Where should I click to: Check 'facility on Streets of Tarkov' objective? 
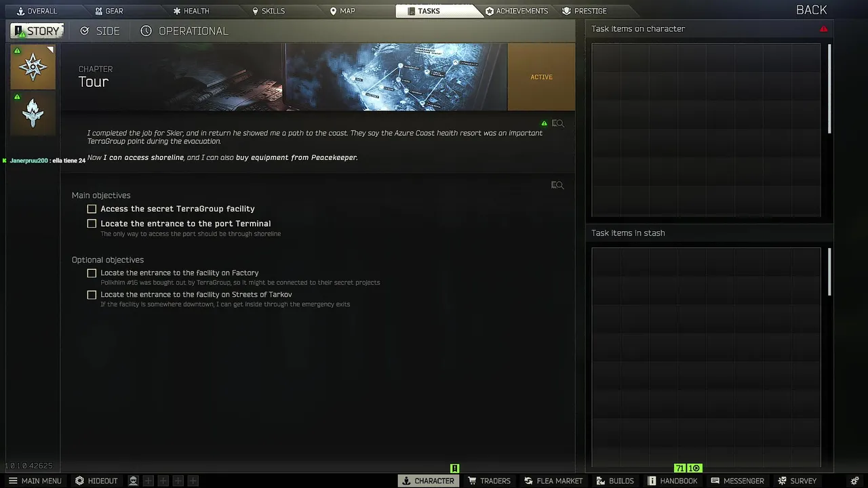(92, 295)
